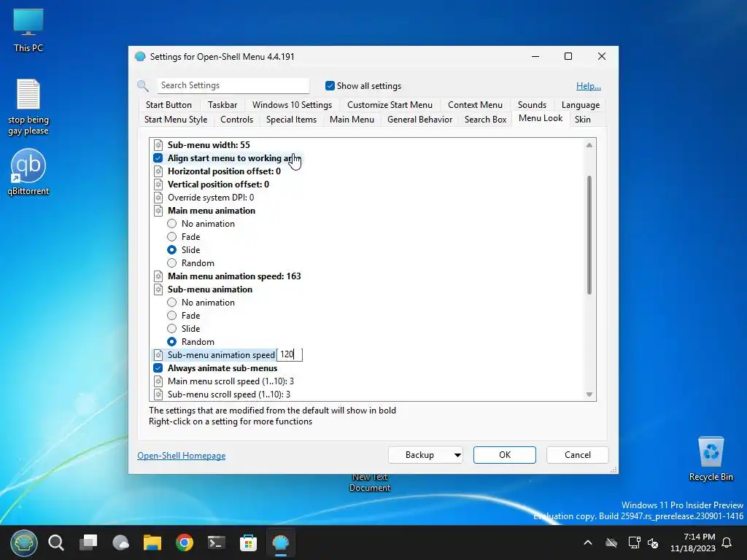Switch to the Controls tab

click(237, 120)
